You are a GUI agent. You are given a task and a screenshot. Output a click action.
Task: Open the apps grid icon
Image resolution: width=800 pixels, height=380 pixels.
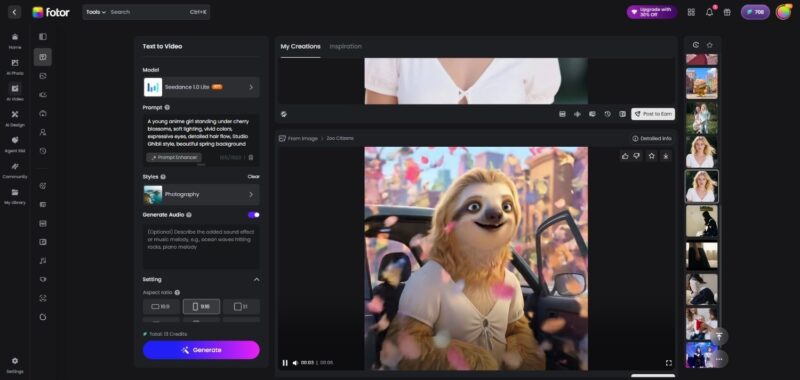[x=691, y=12]
